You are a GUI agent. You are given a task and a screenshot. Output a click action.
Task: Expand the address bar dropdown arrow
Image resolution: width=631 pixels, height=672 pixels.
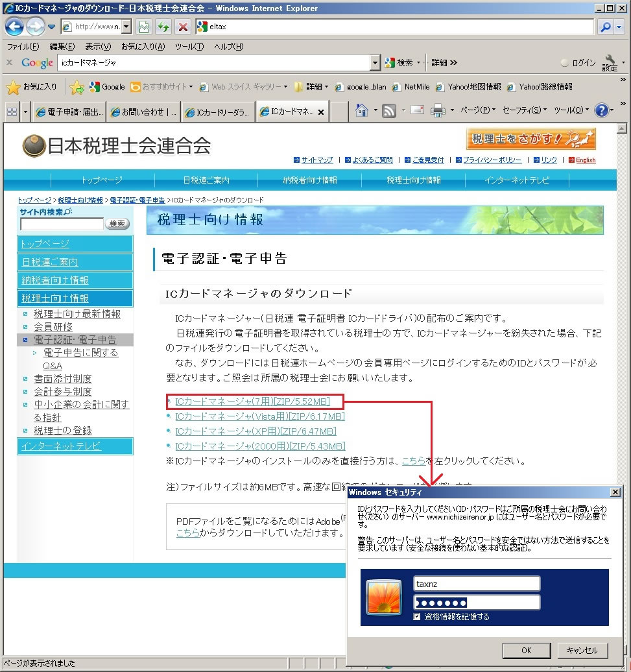click(126, 27)
